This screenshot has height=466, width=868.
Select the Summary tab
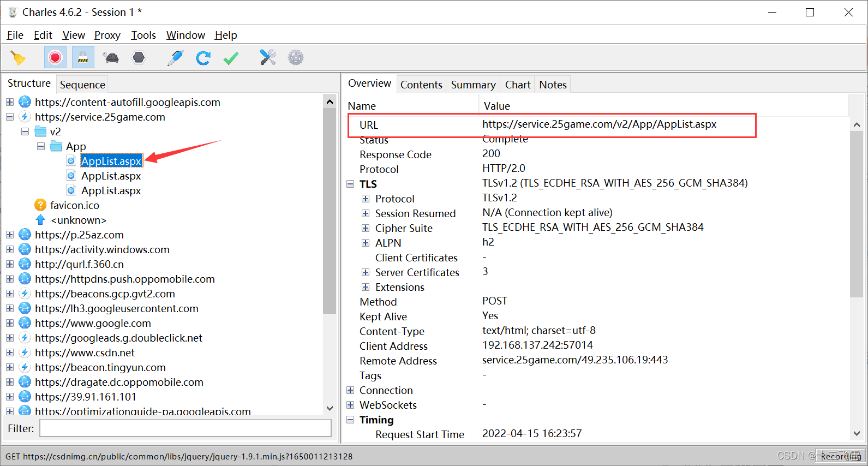coord(473,85)
